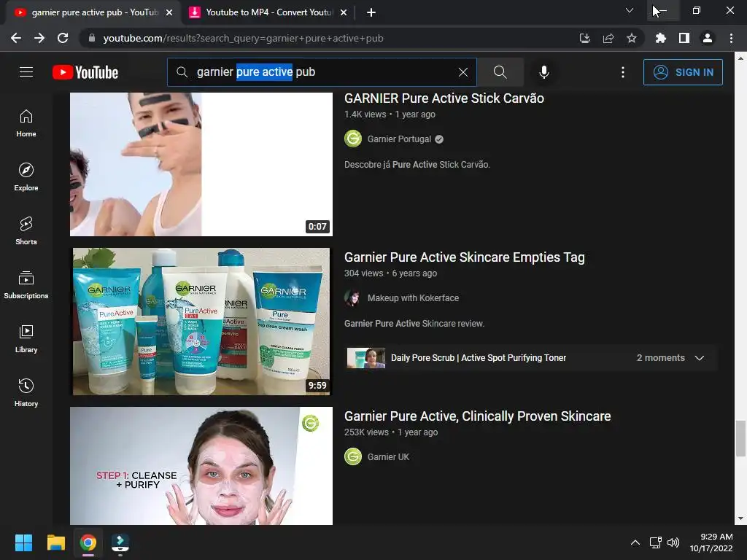The image size is (747, 560).
Task: Open Chrome three-dot menu
Action: click(731, 38)
